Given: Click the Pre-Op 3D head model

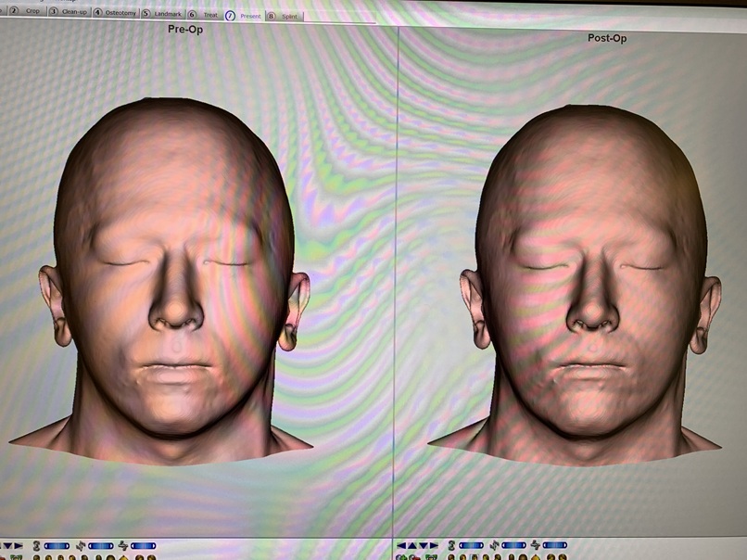Looking at the screenshot, I should (174, 281).
